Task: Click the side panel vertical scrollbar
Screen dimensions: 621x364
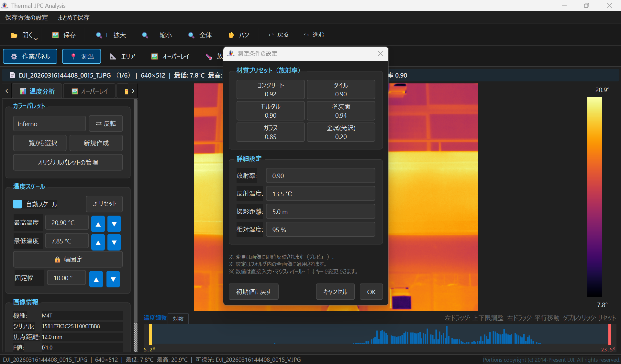Action: point(135,225)
